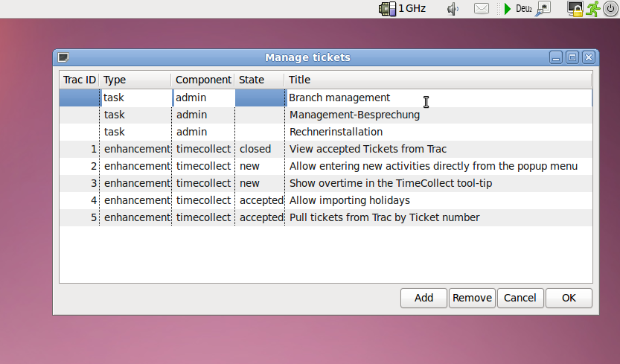Sort by the Component column header

pyautogui.click(x=203, y=80)
